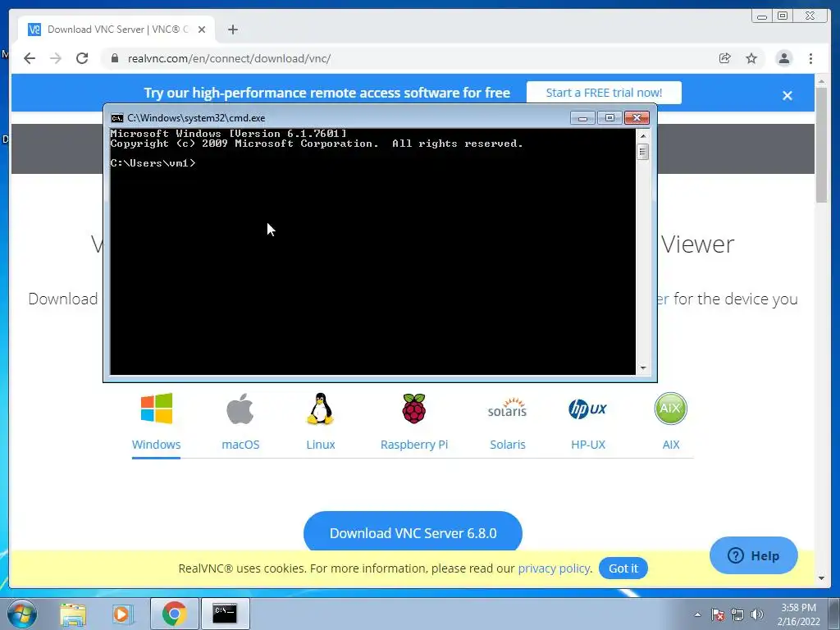Open the Chrome profile avatar

pyautogui.click(x=783, y=58)
